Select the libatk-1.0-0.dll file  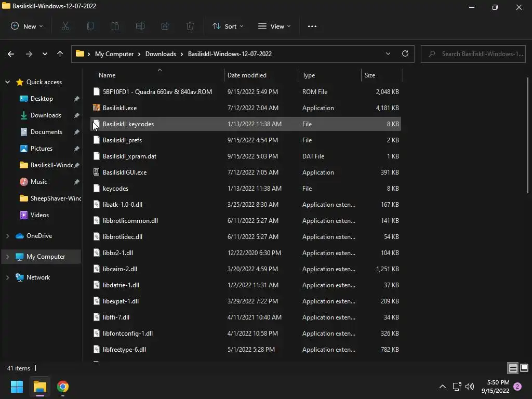click(246, 205)
